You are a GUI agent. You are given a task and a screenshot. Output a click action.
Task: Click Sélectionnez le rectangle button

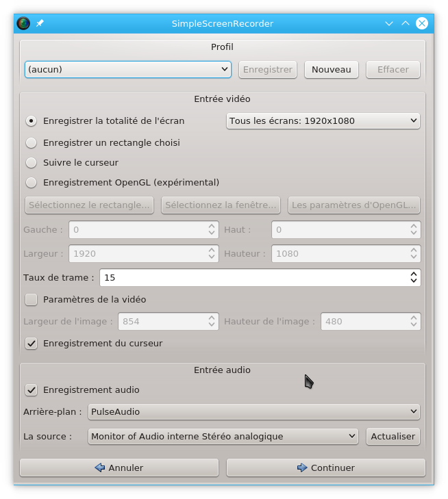click(89, 205)
